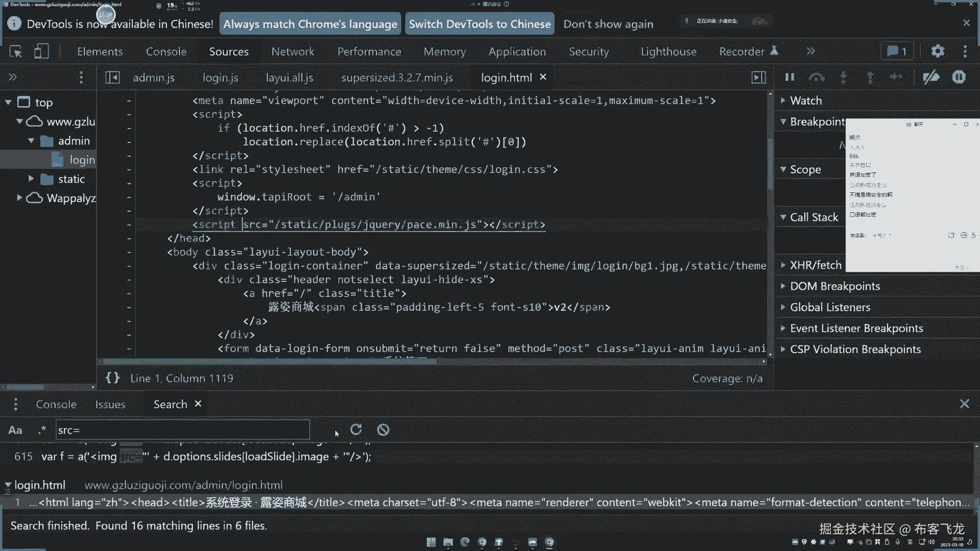Hide the navigator sidebar icon
The height and width of the screenshot is (551, 980).
point(112,77)
